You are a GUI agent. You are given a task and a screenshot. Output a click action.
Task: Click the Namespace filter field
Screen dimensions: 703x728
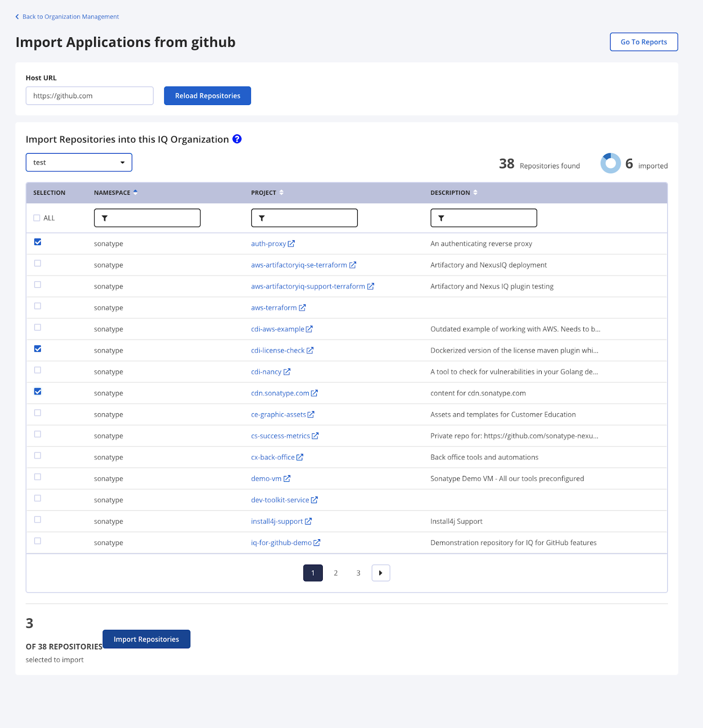147,218
